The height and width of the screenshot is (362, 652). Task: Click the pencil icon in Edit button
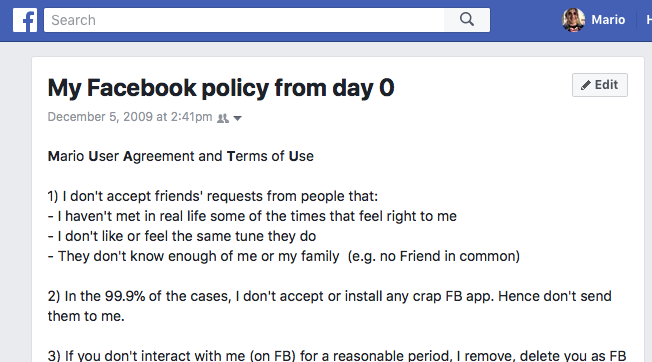(585, 85)
